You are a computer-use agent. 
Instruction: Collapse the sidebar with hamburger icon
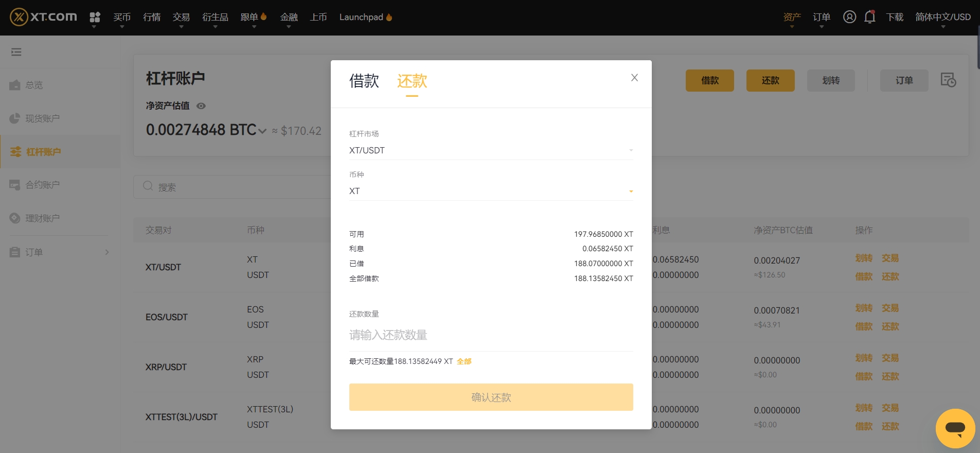click(x=16, y=52)
